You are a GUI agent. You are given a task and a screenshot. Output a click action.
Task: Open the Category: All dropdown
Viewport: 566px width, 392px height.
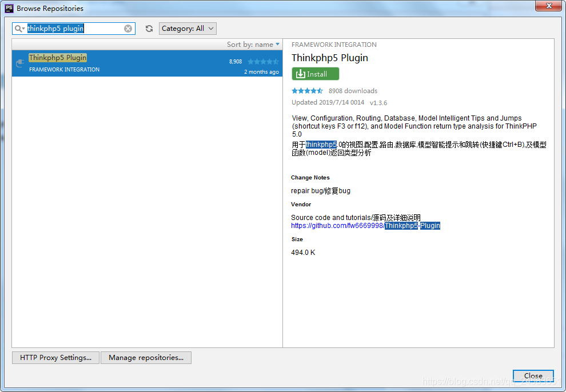pos(188,29)
